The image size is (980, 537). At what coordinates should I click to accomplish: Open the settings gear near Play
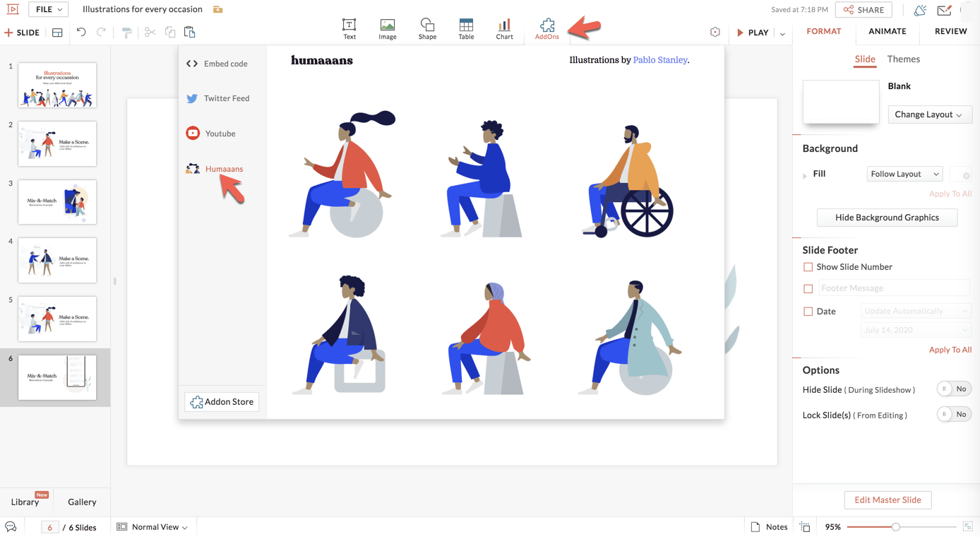(715, 33)
